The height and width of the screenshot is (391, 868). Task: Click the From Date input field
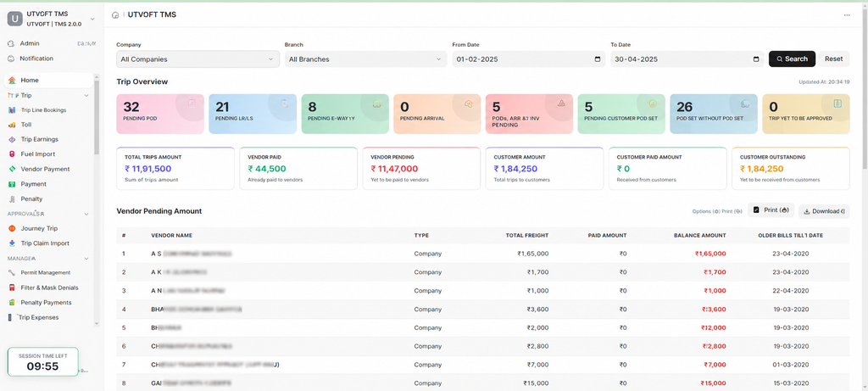pos(529,59)
